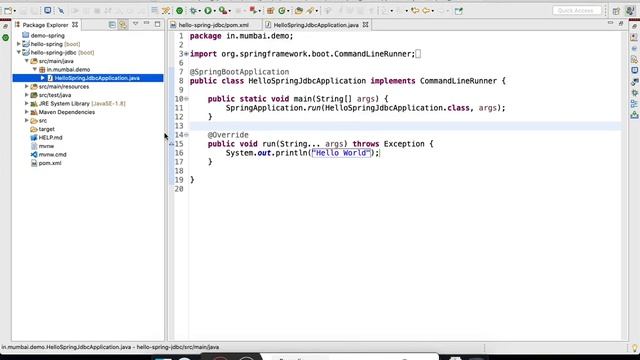This screenshot has height=360, width=640.
Task: Expand the JRE System Library node
Action: pyautogui.click(x=27, y=104)
